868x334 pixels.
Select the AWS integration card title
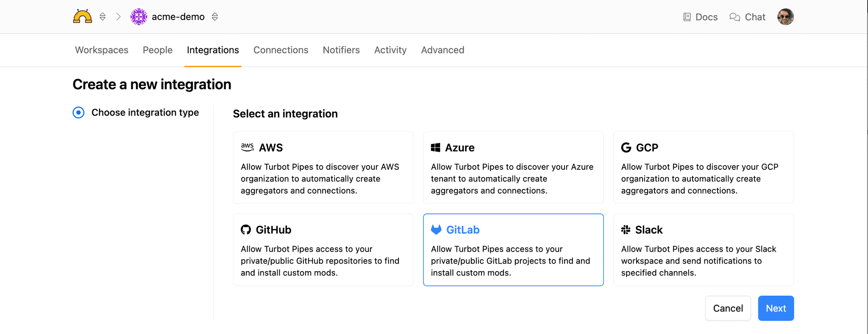point(271,148)
